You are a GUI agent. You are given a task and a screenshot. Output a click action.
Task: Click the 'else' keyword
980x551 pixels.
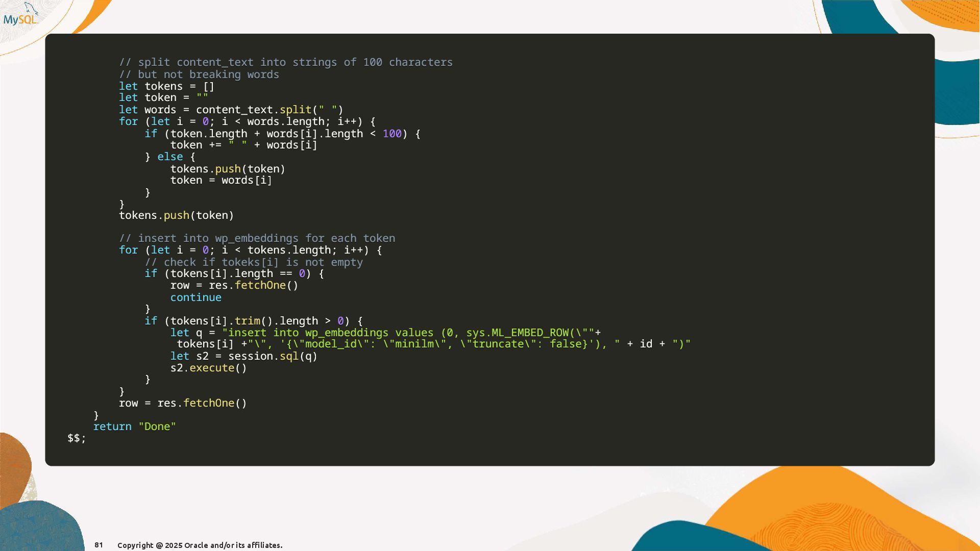(169, 157)
